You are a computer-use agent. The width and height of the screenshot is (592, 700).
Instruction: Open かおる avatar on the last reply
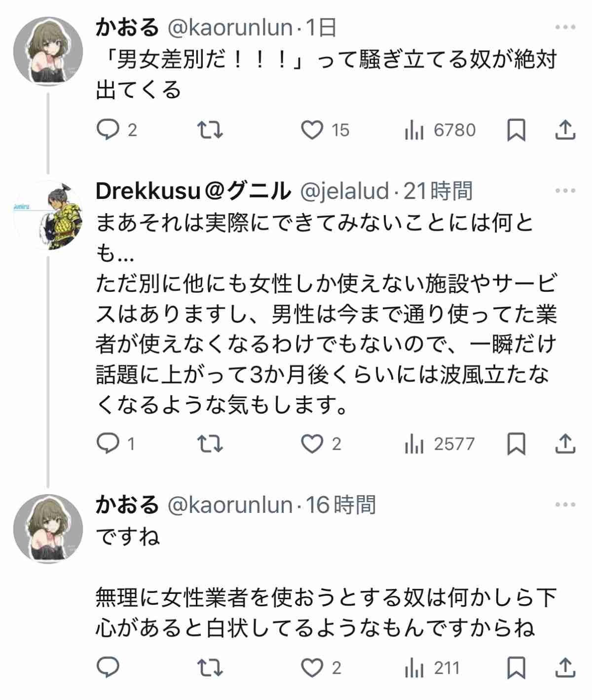pyautogui.click(x=48, y=529)
